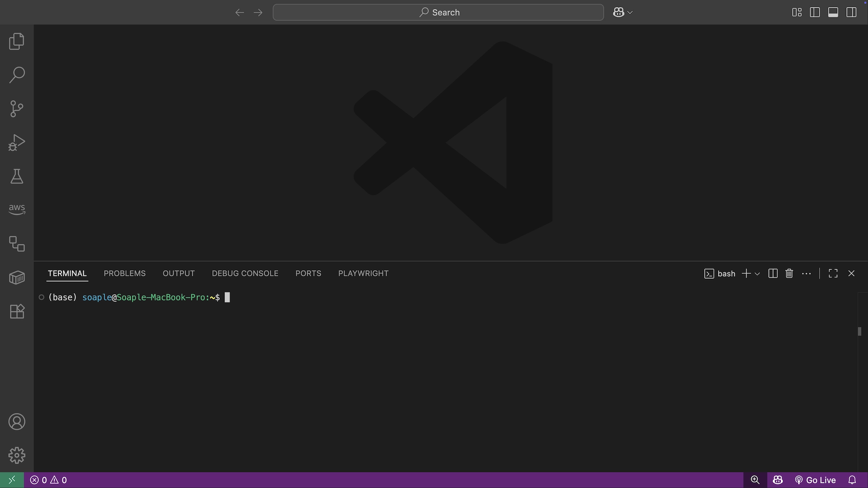The width and height of the screenshot is (868, 488).
Task: Open the Extensions view
Action: tap(16, 311)
